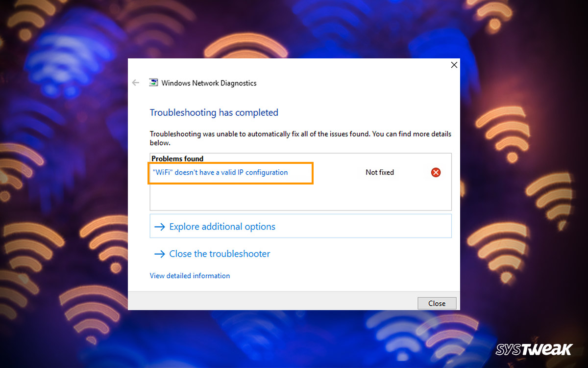This screenshot has height=368, width=588.
Task: Click the Not fixed status label
Action: point(379,172)
